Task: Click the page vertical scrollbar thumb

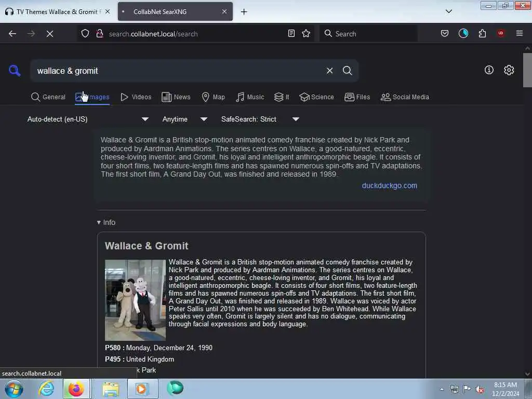Action: coord(527,70)
